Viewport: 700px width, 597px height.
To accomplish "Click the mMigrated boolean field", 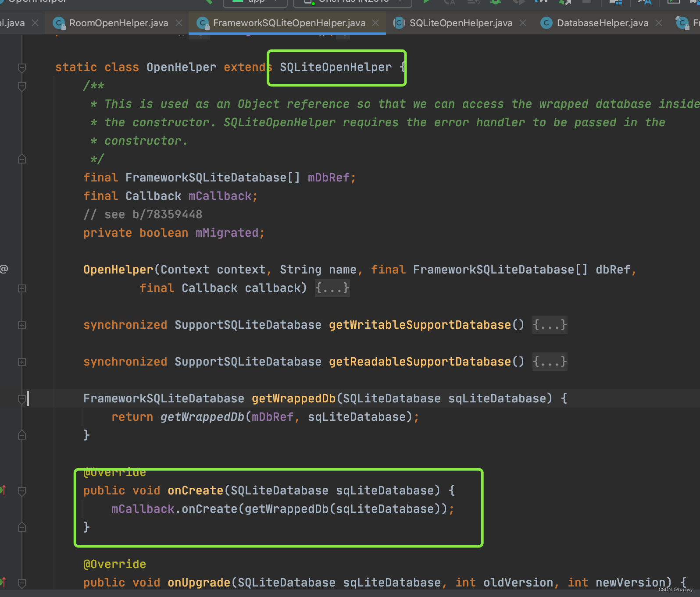I will (227, 233).
